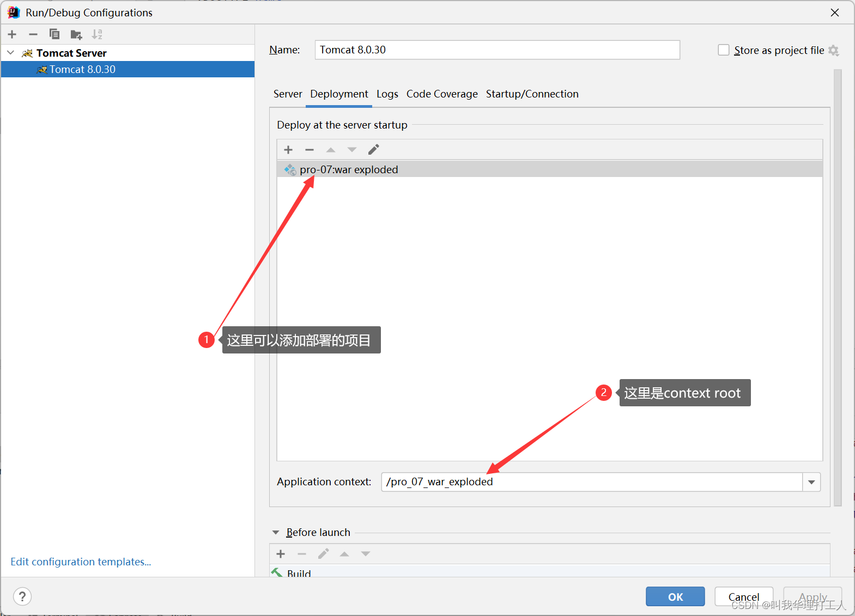Move Before launch task down
Screen dimensions: 855x616
coord(366,554)
